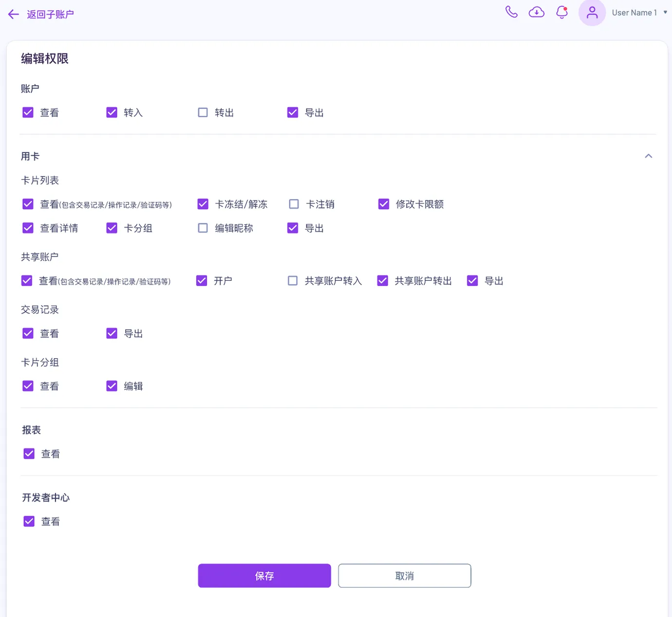Uncheck 卡片分组 编辑 checkbox
This screenshot has height=617, width=672.
pyautogui.click(x=112, y=386)
